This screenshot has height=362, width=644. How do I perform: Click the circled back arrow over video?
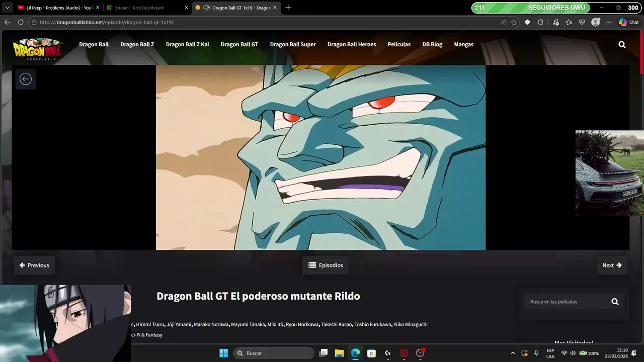[26, 79]
